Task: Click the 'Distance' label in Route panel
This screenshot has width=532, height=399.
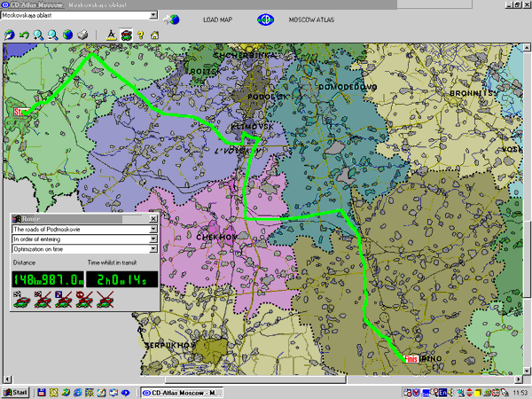Action: coord(24,262)
